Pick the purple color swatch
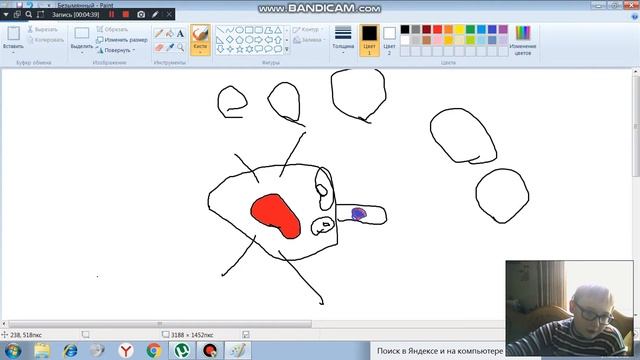This screenshot has height=360, width=640. tap(503, 29)
